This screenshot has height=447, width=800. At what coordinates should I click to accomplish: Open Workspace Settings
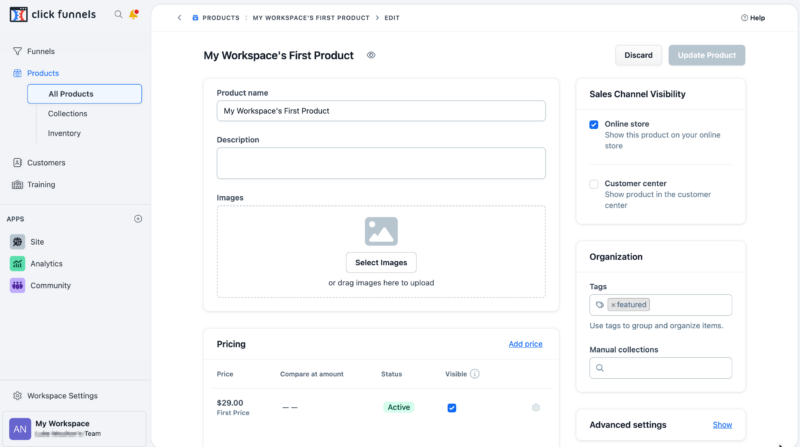coord(62,395)
